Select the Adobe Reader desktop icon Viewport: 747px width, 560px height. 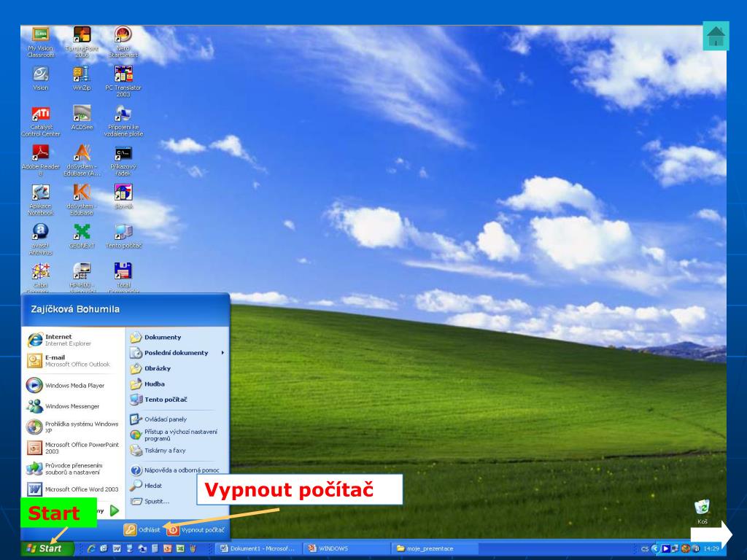click(41, 160)
